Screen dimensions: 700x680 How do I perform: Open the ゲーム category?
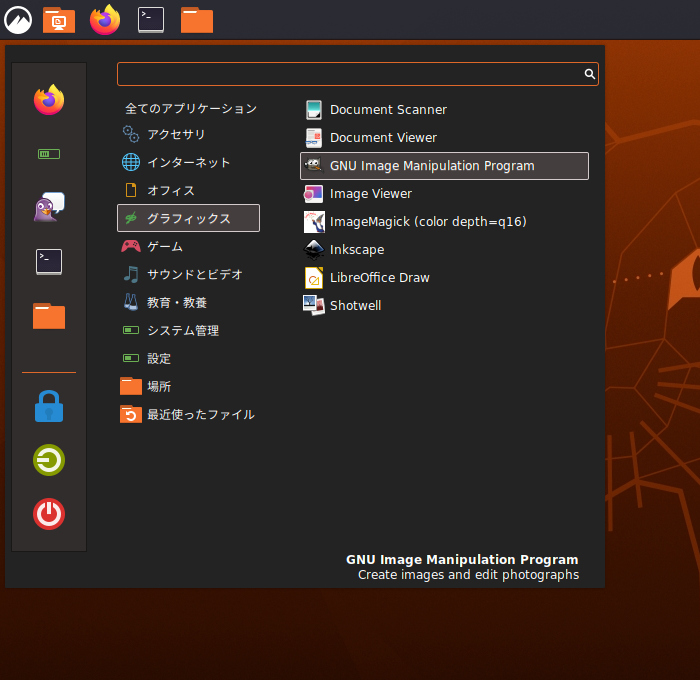(x=188, y=246)
